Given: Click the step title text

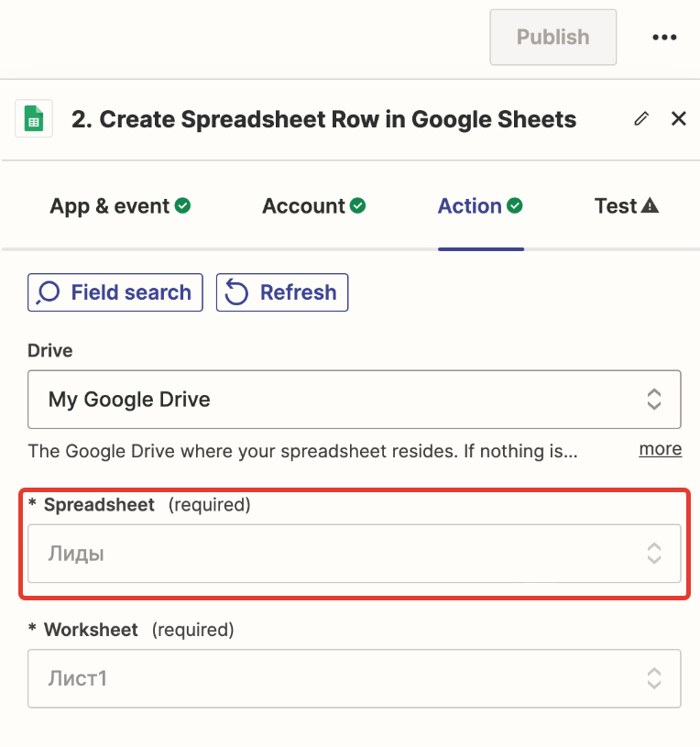Looking at the screenshot, I should 324,119.
